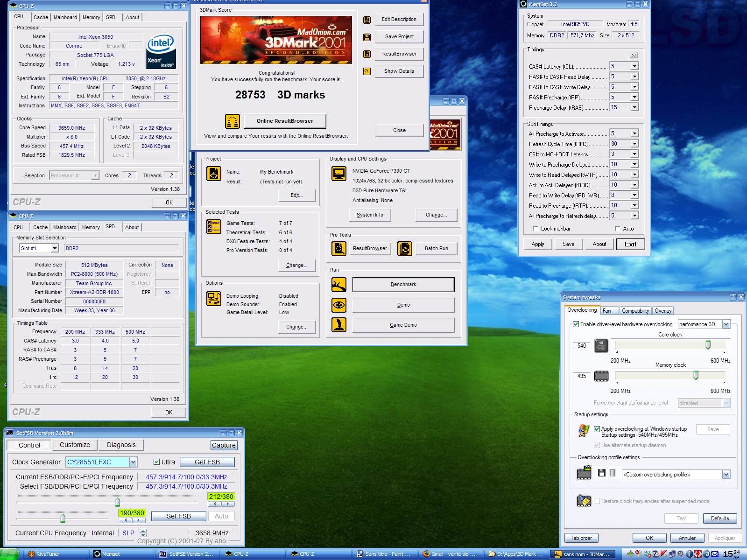Open the performance 3D mode dropdown
Image resolution: width=747 pixels, height=560 pixels.
coord(726,324)
